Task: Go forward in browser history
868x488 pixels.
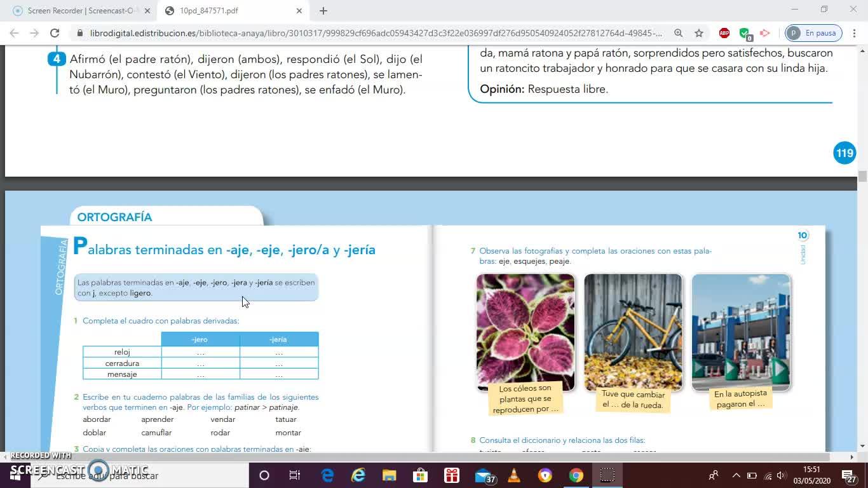Action: 34,33
